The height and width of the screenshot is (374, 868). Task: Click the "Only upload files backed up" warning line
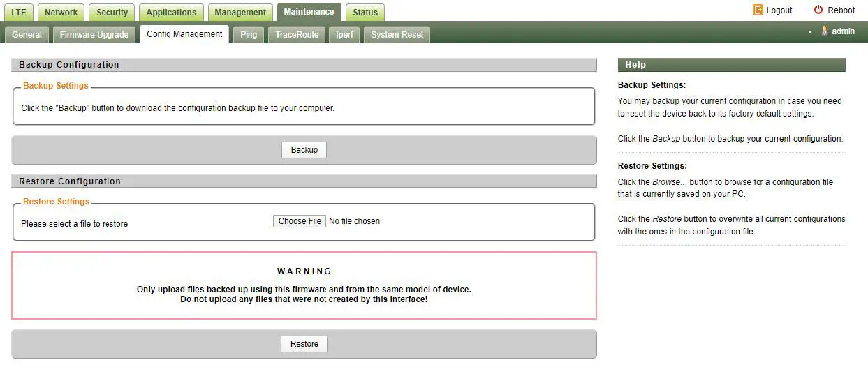point(304,290)
